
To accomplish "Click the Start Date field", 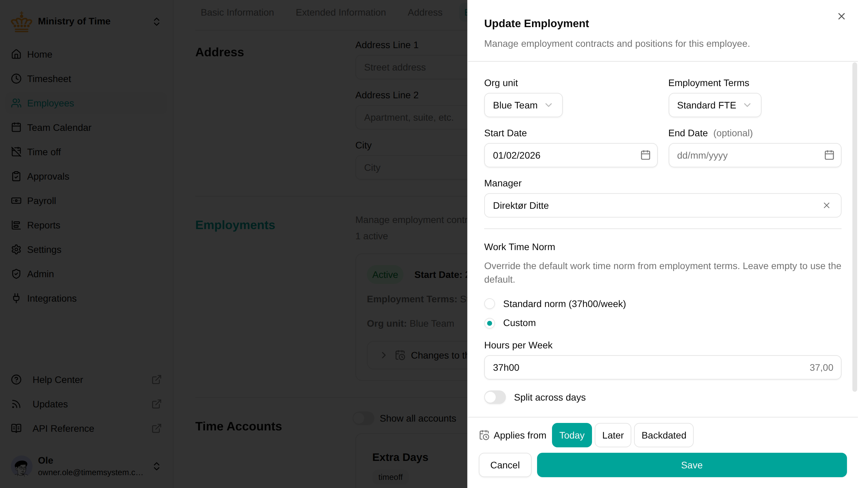I will point(571,155).
